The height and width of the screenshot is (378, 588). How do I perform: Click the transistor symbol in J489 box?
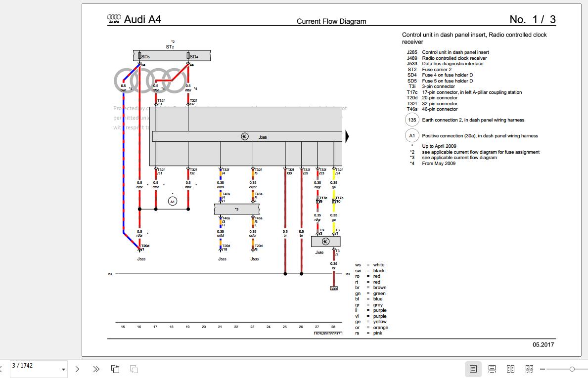click(x=325, y=241)
